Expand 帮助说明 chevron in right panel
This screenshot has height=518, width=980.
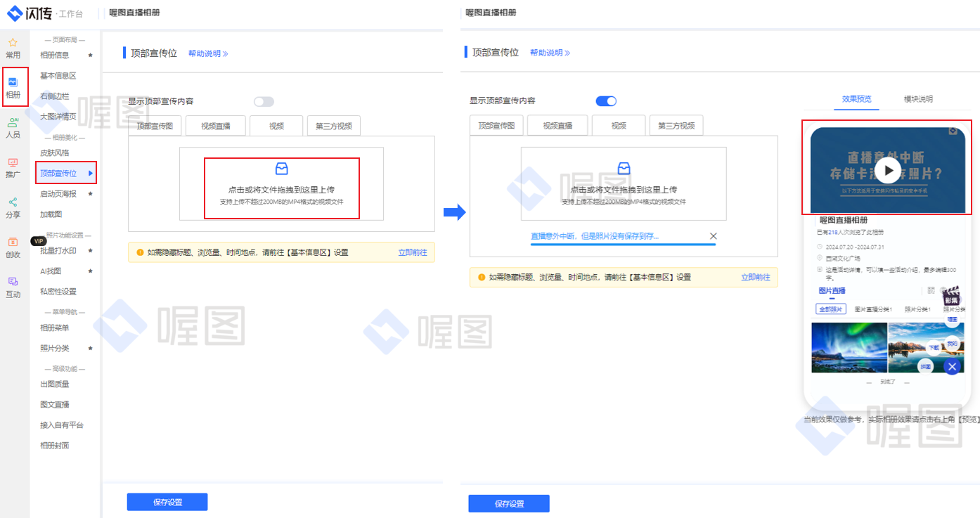click(567, 53)
